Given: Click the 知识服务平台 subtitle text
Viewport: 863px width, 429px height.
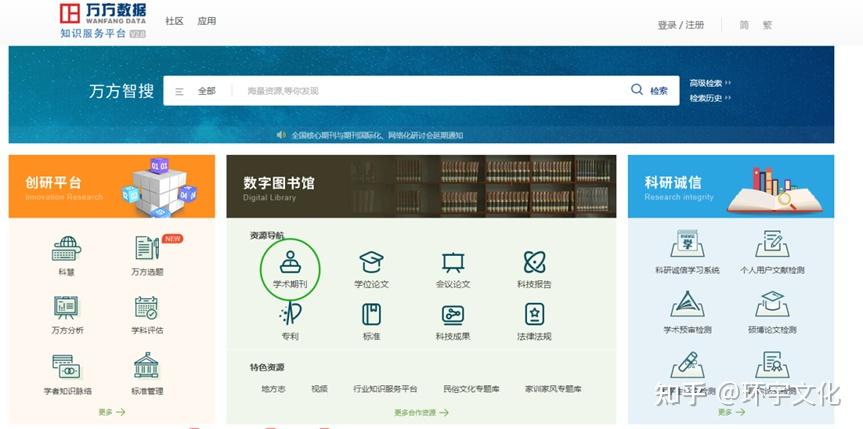Looking at the screenshot, I should [93, 33].
